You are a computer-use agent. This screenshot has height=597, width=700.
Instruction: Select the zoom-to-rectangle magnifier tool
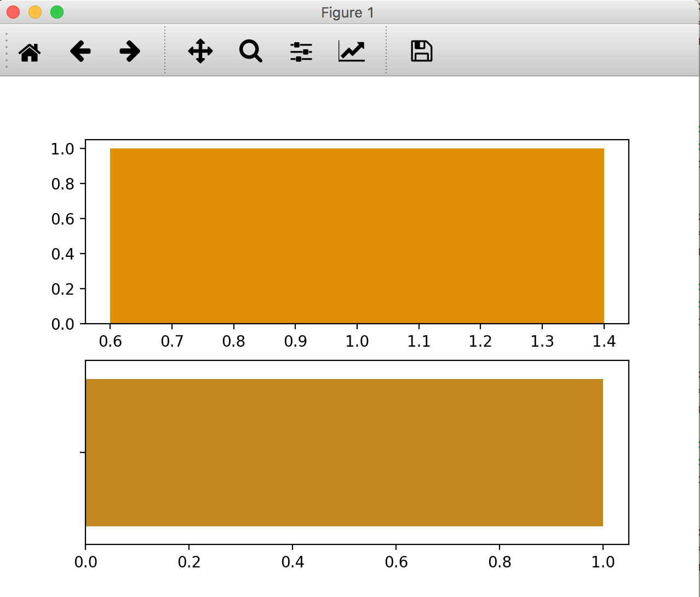250,51
